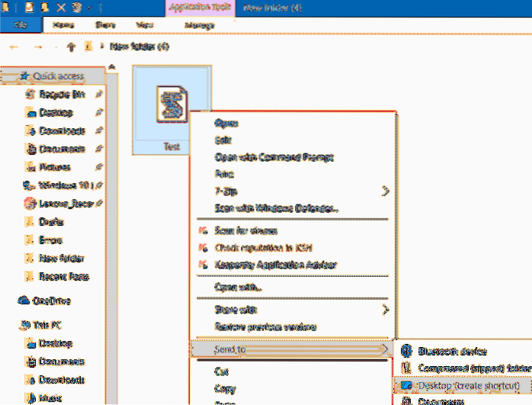The width and height of the screenshot is (532, 405).
Task: Expand the Share with submenu arrow
Action: point(385,310)
